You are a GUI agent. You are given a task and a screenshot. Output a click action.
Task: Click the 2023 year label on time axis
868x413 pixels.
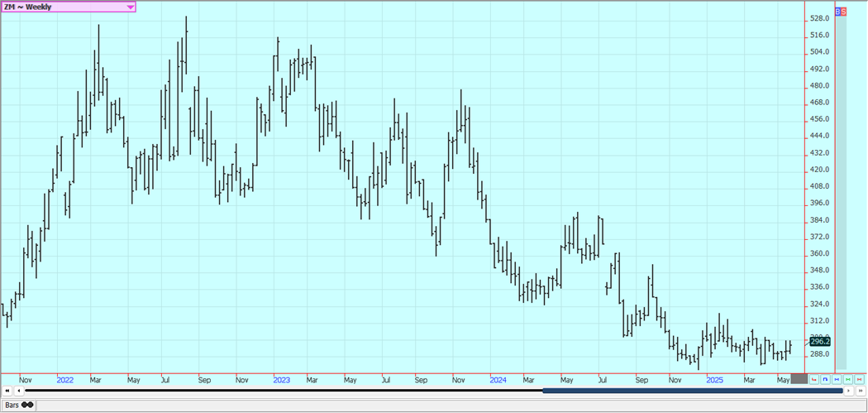tap(281, 380)
